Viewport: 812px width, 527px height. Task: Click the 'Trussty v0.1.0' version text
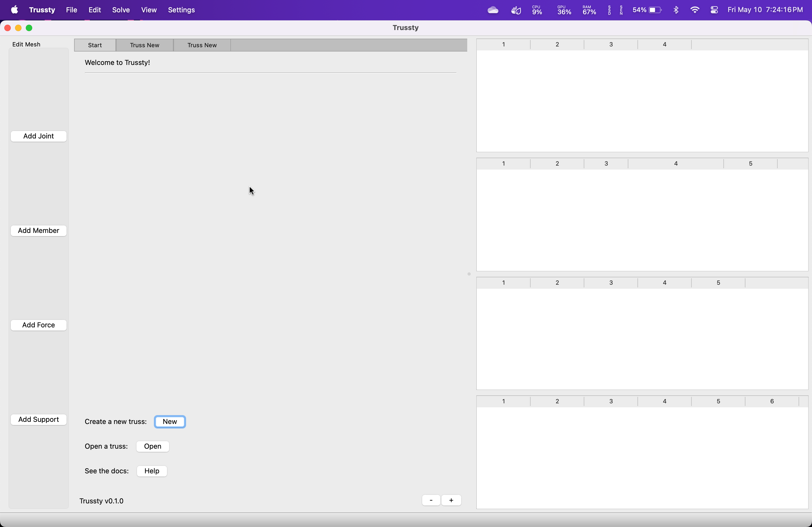coord(101,501)
